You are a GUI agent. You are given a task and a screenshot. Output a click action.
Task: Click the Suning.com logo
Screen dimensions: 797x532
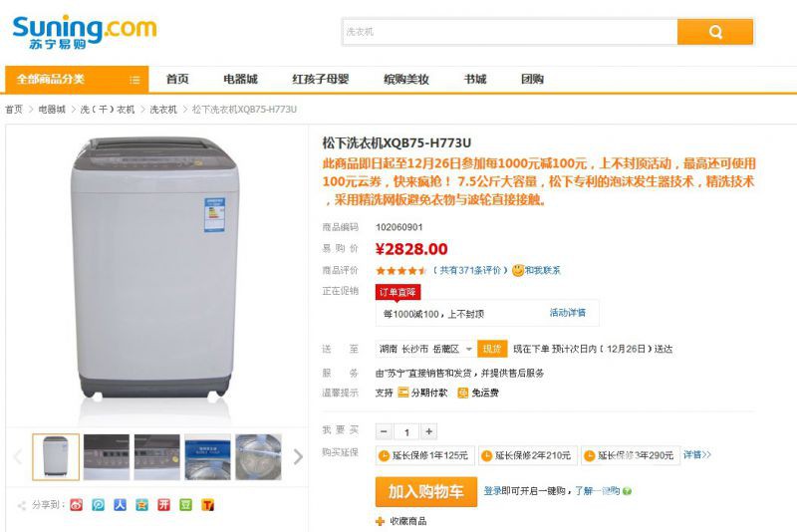click(x=84, y=31)
